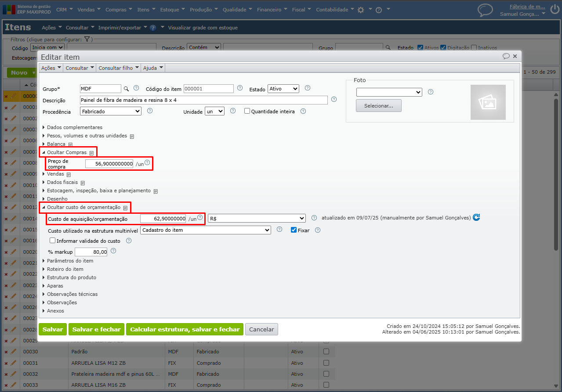Screen dimensions: 562x392
Task: Click the Descrição text field
Action: click(204, 100)
